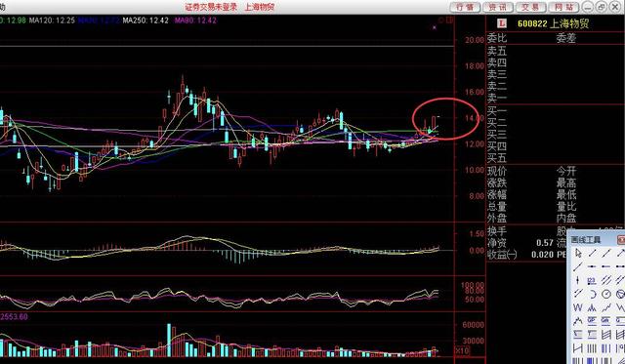Click the 证券交易未登录 login status text
Viewport: 625px width, 364px height.
click(x=211, y=7)
